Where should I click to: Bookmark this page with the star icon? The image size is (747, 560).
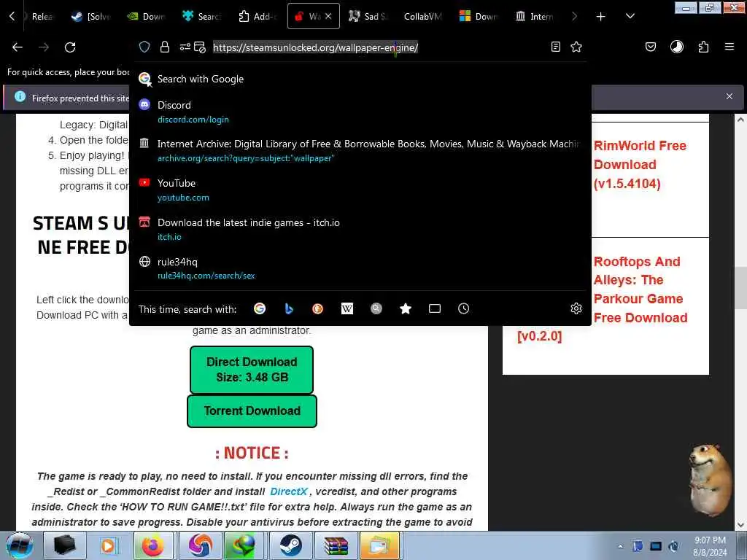point(576,47)
